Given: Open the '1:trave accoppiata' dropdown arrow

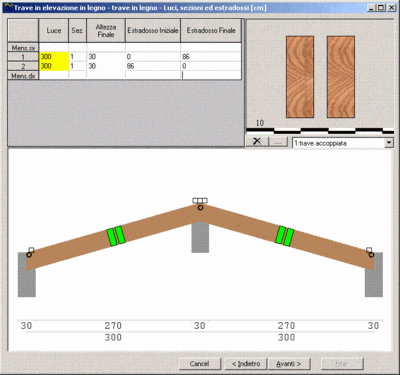Looking at the screenshot, I should (x=389, y=143).
